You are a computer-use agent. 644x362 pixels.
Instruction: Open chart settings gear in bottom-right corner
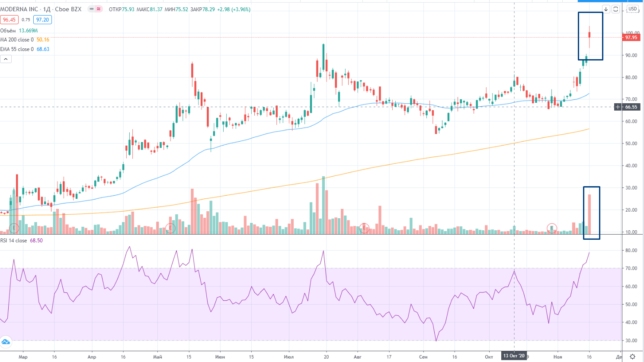point(632,356)
